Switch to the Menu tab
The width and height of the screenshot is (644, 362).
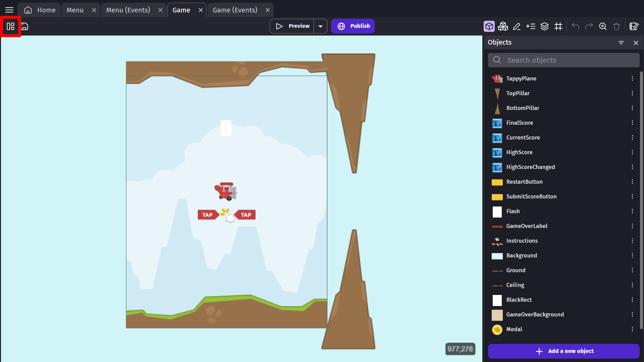(75, 10)
